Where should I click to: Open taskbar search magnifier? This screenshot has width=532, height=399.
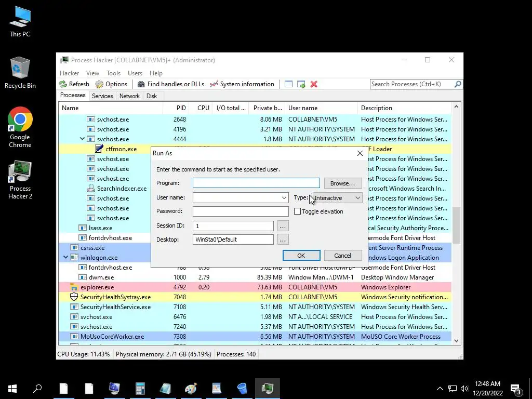tap(37, 388)
